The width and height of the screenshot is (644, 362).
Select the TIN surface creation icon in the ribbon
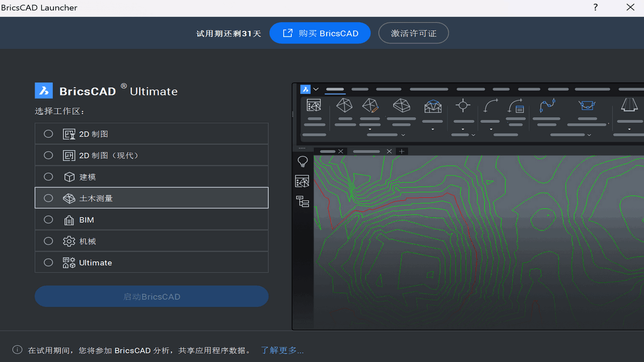344,106
